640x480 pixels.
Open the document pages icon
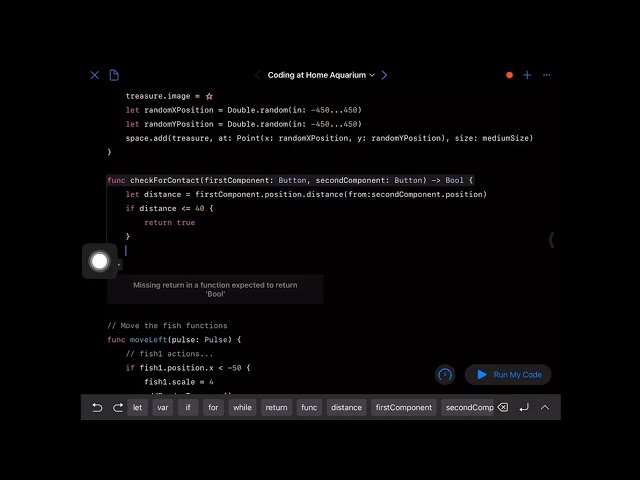pyautogui.click(x=114, y=75)
